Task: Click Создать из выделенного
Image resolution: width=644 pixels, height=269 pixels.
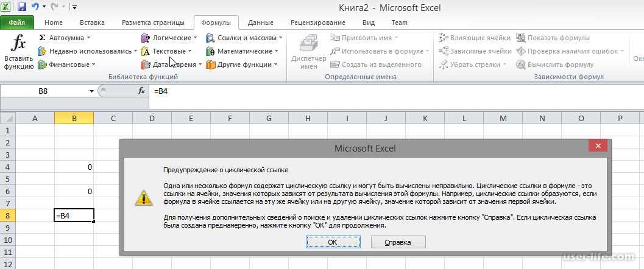Action: [376, 65]
